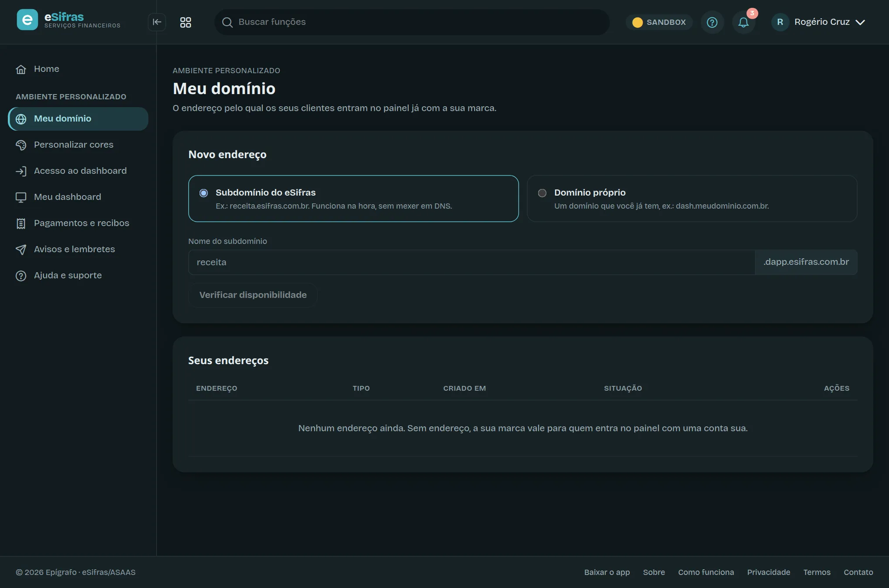Screen dimensions: 889x588
Task: Click the AÇÕES column header
Action: click(836, 388)
